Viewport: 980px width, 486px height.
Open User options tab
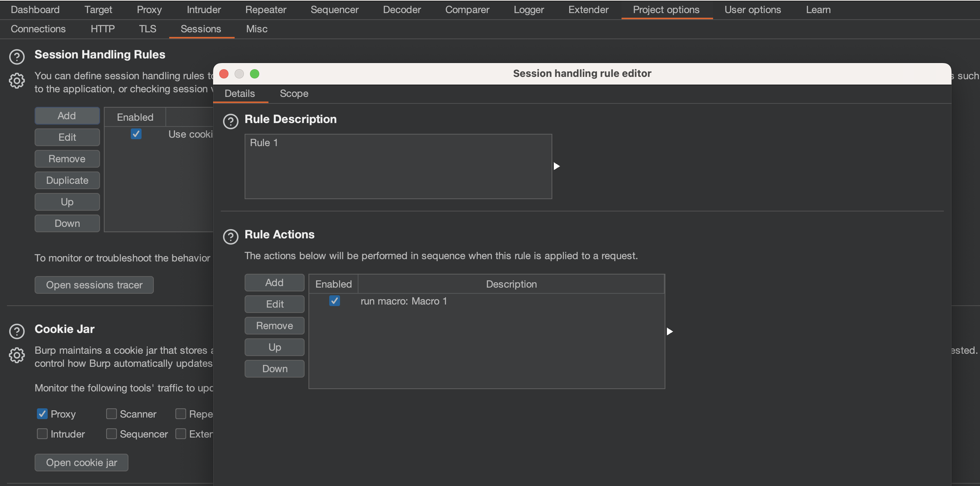point(753,10)
